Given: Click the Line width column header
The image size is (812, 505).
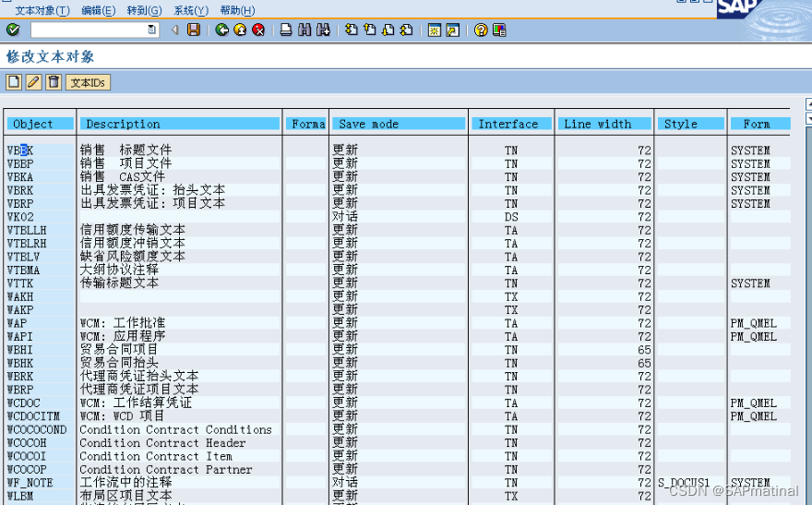Looking at the screenshot, I should 604,124.
